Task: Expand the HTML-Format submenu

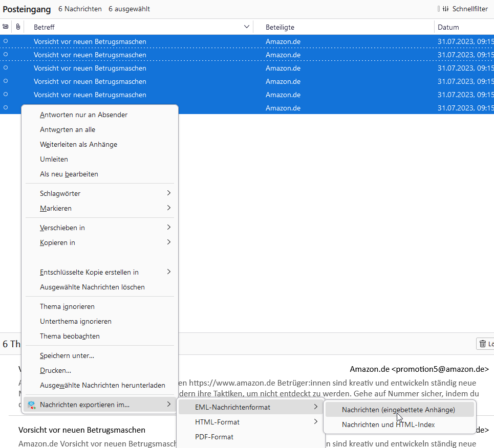Action: [250, 422]
